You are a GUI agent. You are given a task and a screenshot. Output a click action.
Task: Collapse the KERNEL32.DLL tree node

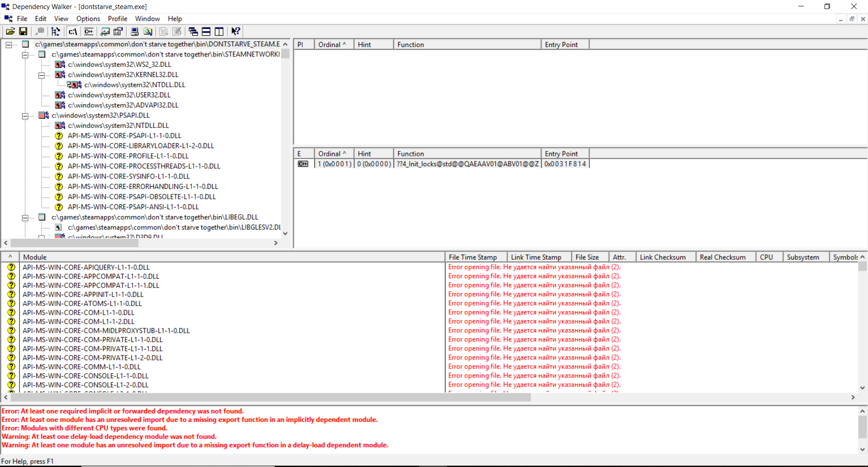pyautogui.click(x=41, y=75)
